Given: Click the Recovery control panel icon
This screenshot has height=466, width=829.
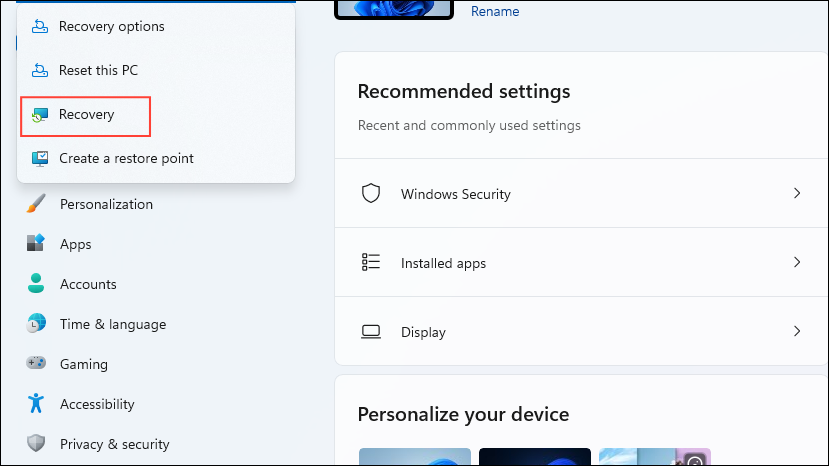Looking at the screenshot, I should pyautogui.click(x=40, y=114).
